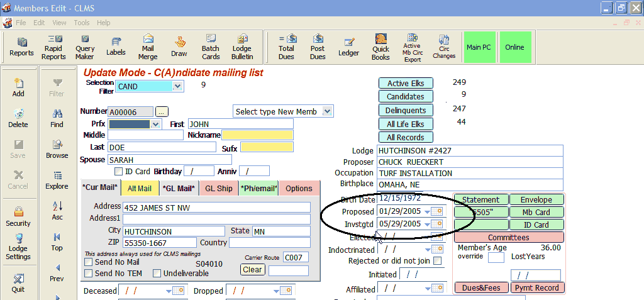This screenshot has width=644, height=300.
Task: Open Lodge Settings in sidebar
Action: pos(18,247)
